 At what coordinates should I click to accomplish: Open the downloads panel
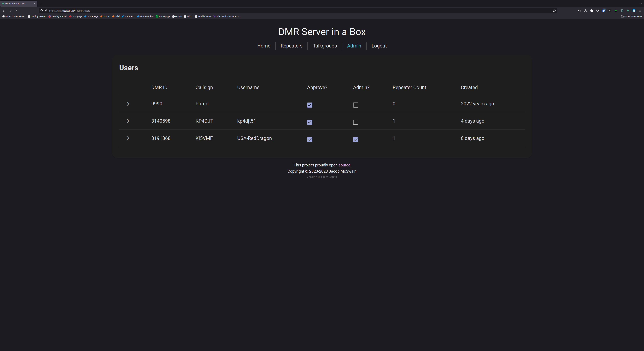pos(585,11)
